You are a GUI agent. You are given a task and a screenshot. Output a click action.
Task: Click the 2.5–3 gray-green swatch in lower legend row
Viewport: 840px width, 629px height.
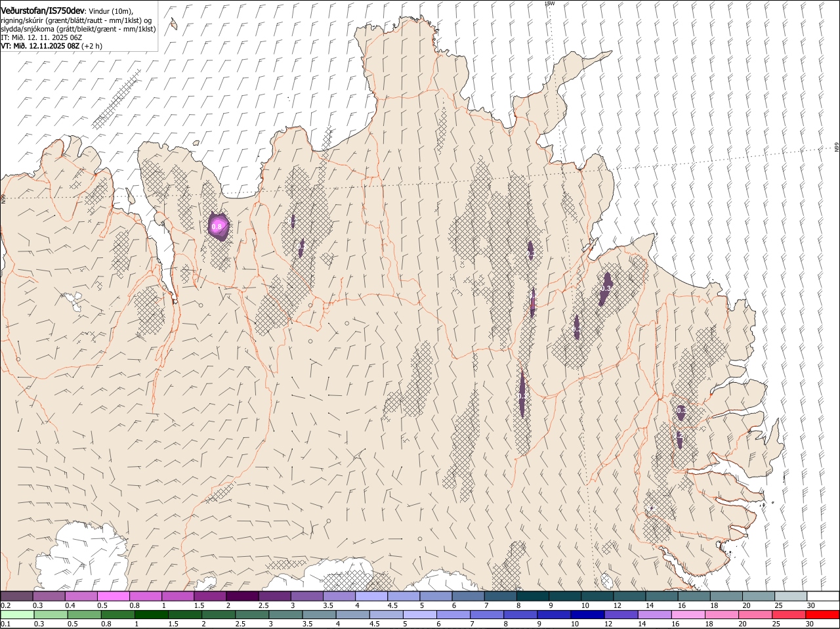tap(252, 615)
